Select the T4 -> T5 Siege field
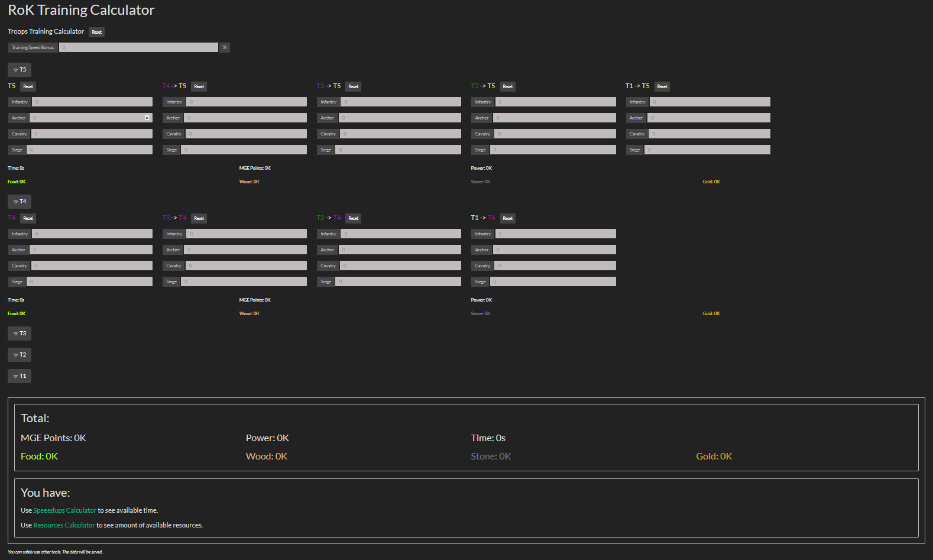Viewport: 933px width, 560px height. point(244,150)
